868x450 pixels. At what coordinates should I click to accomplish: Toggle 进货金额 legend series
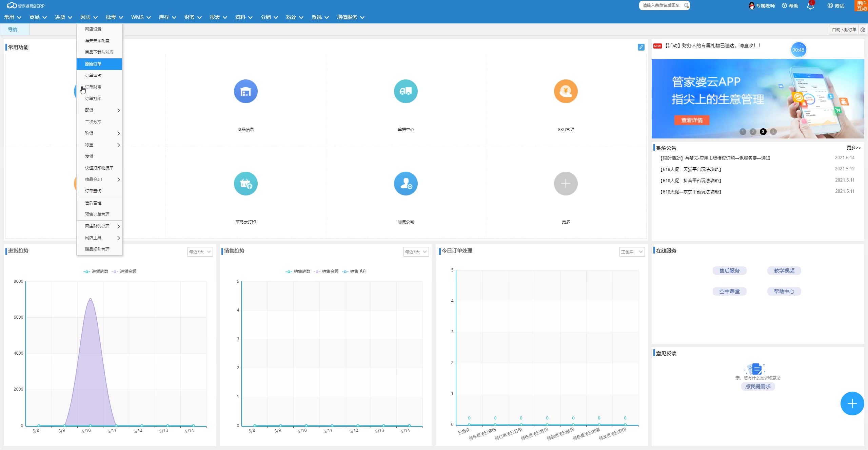pyautogui.click(x=124, y=271)
